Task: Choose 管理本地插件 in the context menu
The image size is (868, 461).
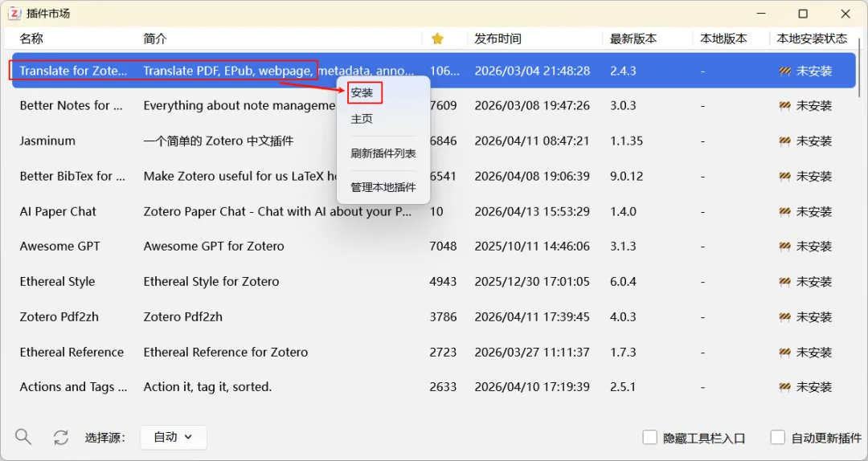Action: [x=383, y=188]
